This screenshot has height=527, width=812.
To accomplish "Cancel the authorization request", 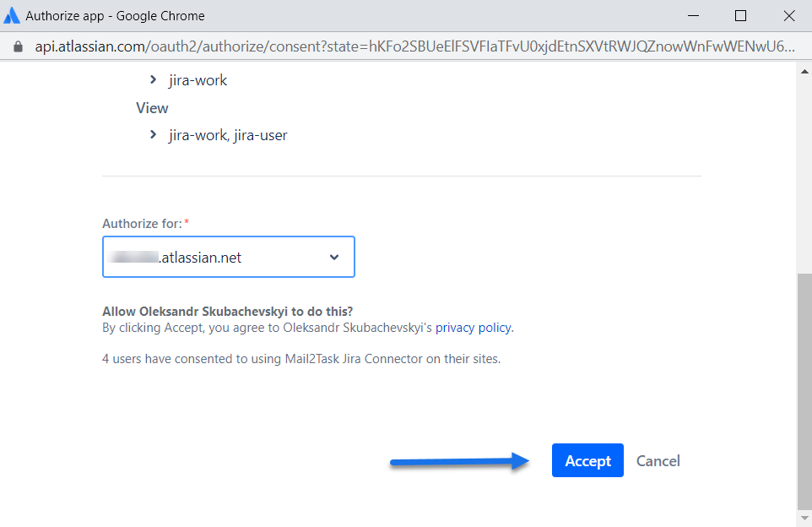I will (x=658, y=460).
